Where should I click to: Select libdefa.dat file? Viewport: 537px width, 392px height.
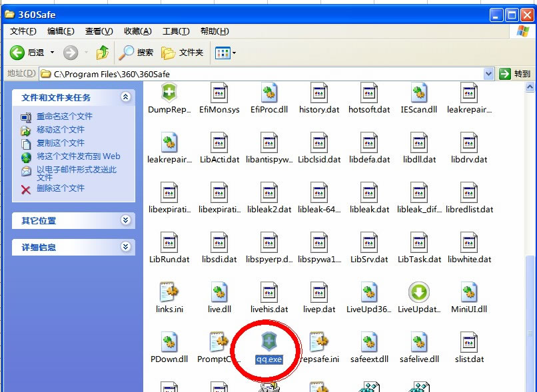pos(369,148)
